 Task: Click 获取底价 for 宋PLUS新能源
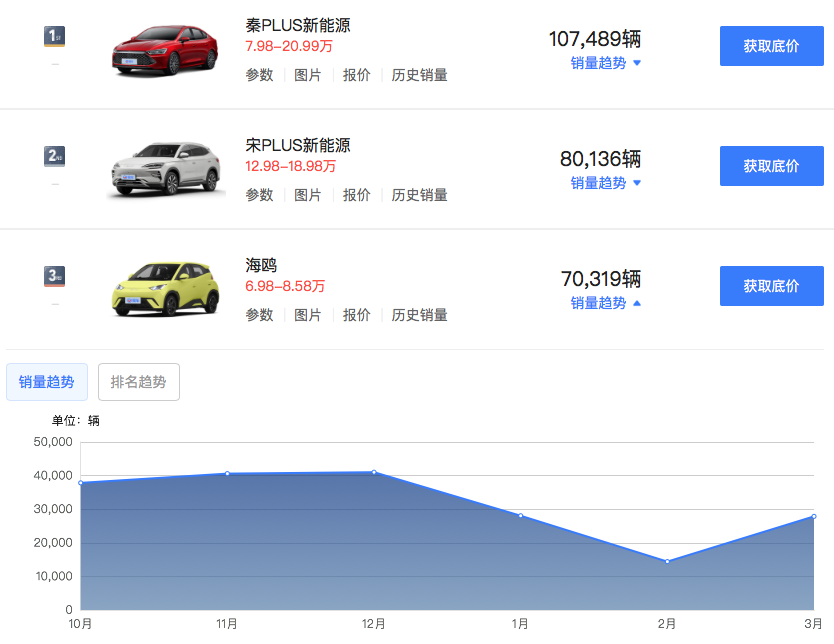(771, 166)
